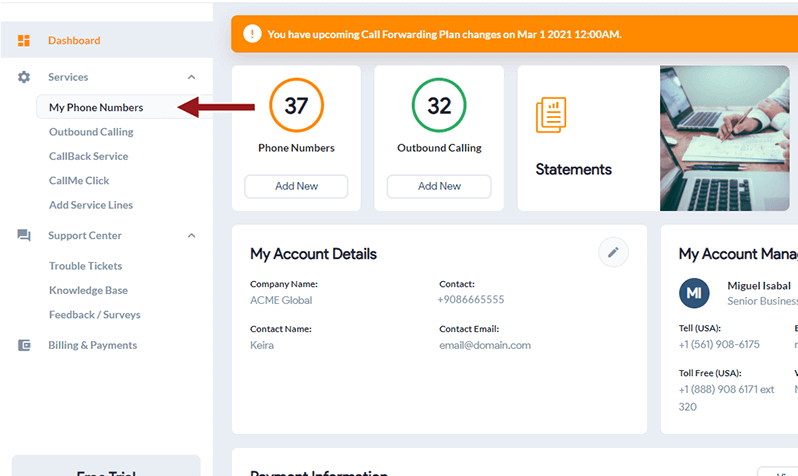Select My Phone Numbers in sidebar
The image size is (798, 476).
click(x=96, y=107)
